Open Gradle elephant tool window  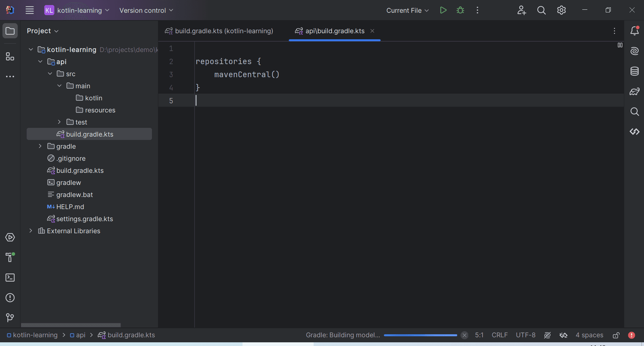point(634,91)
